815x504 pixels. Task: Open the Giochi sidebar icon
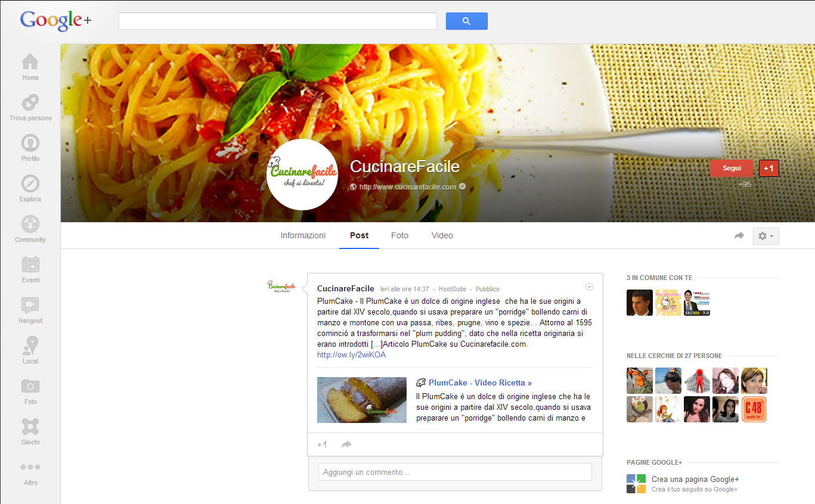pos(30,427)
